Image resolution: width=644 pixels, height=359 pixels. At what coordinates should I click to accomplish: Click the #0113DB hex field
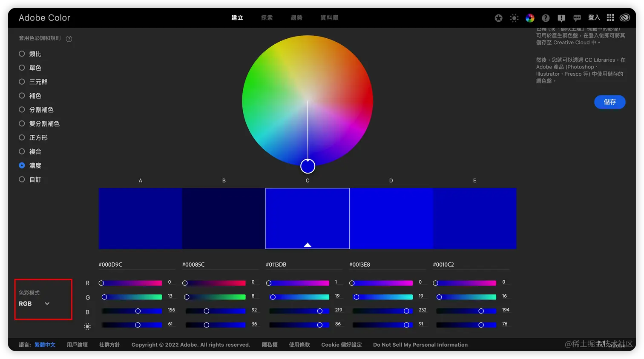304,265
